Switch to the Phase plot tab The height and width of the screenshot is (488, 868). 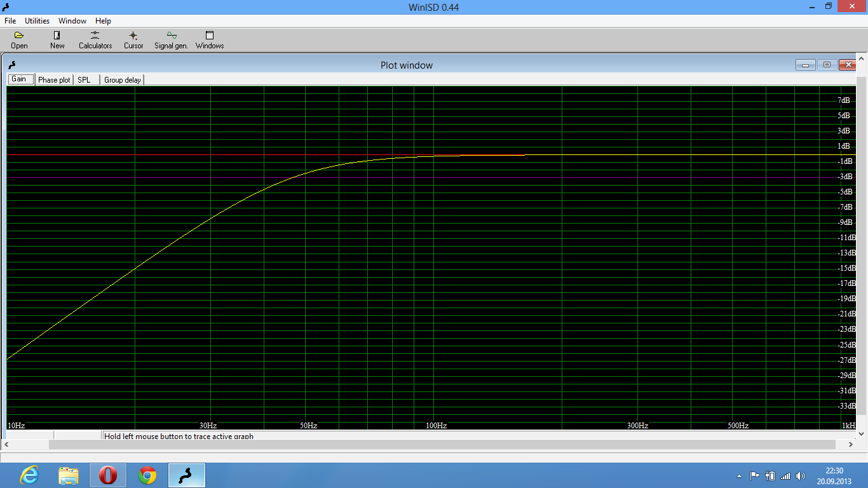tap(54, 80)
